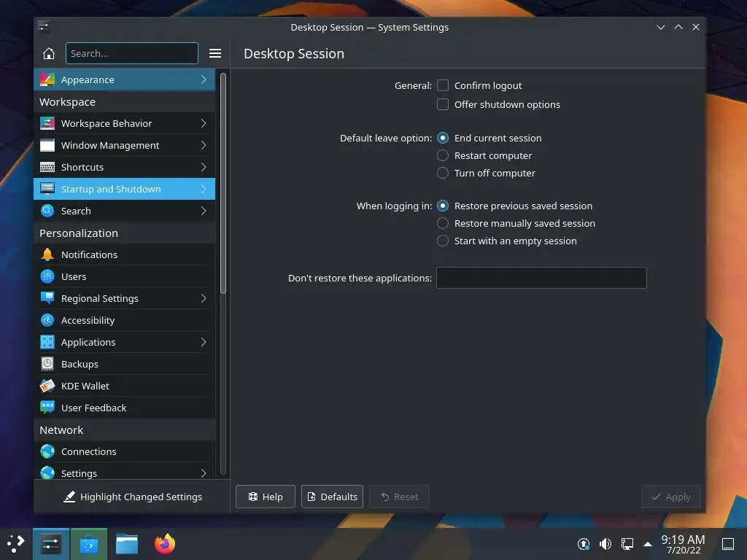Select End current session option
Viewport: 747px width, 560px height.
tap(443, 138)
